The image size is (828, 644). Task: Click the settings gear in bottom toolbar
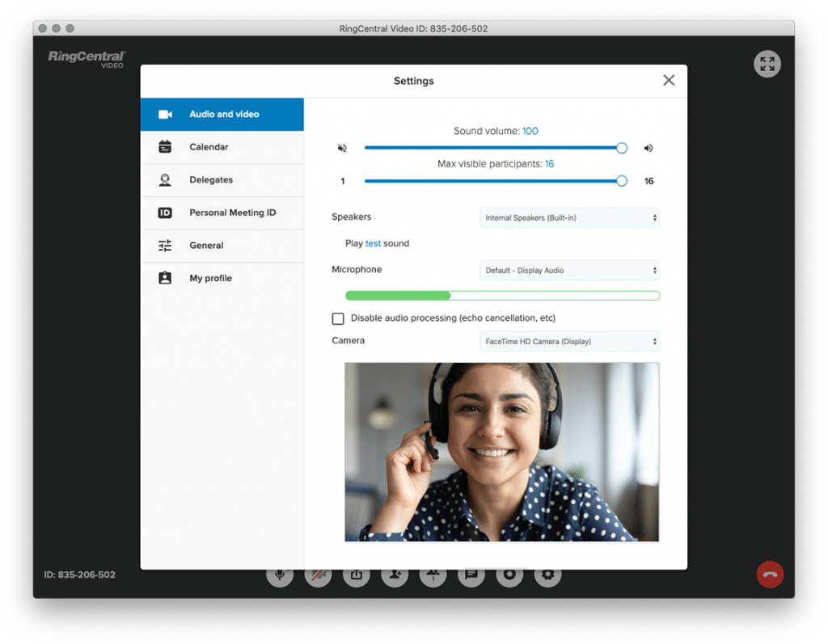[547, 575]
